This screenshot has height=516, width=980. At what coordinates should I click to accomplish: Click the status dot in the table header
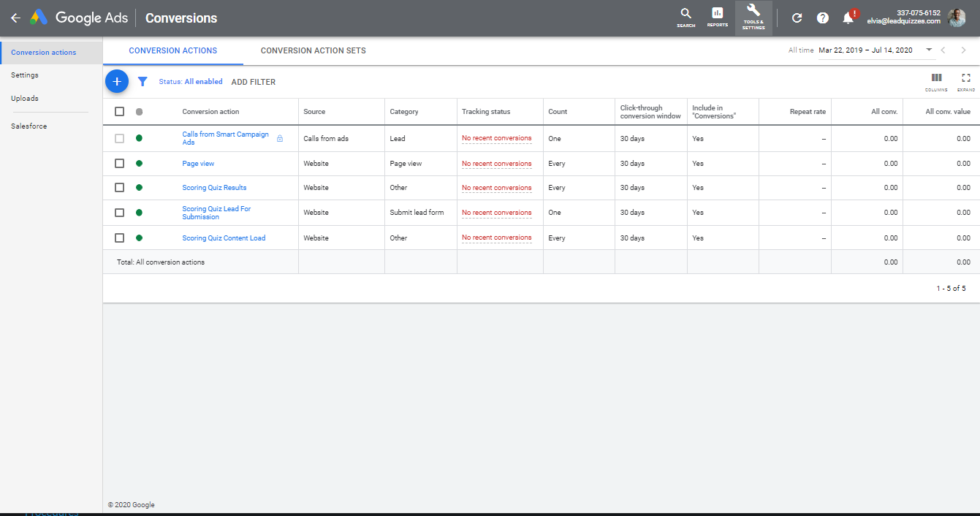139,112
